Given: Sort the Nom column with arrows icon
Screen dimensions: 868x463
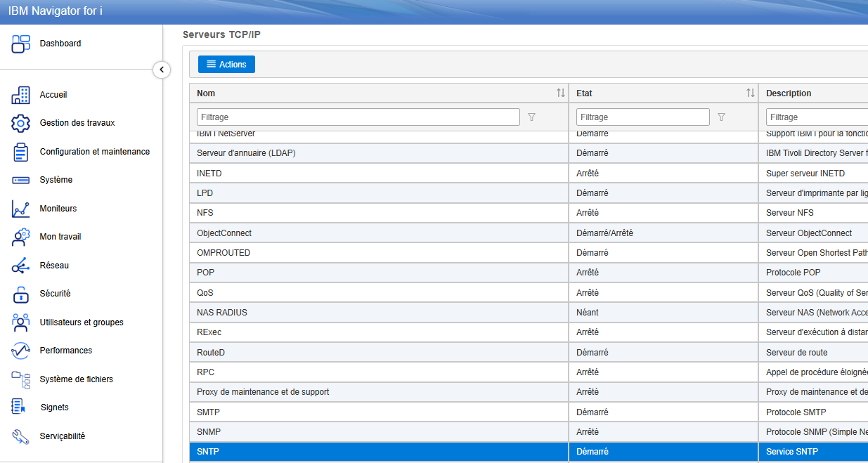Looking at the screenshot, I should 561,93.
